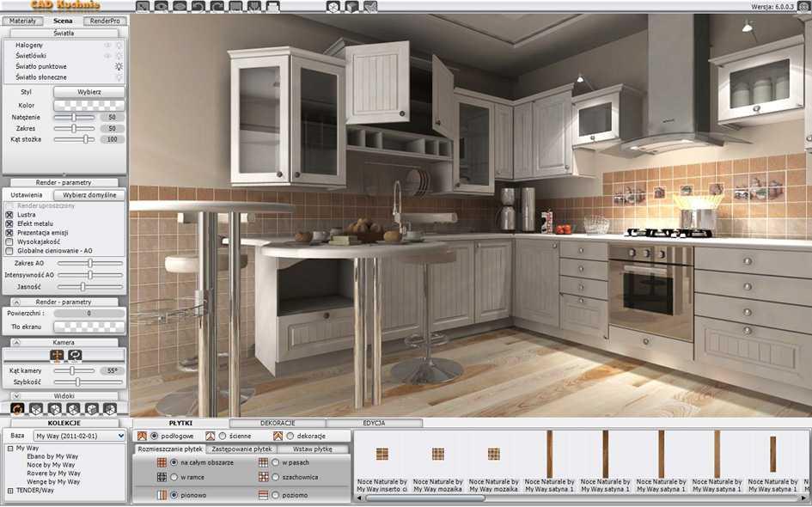Image resolution: width=812 pixels, height=507 pixels.
Task: Select Wenge by My Way collection
Action: click(53, 482)
